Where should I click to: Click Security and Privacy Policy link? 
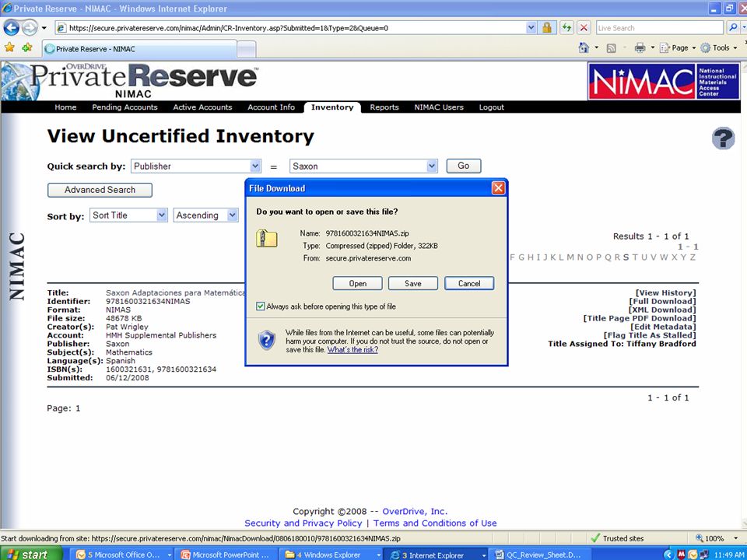tap(303, 523)
